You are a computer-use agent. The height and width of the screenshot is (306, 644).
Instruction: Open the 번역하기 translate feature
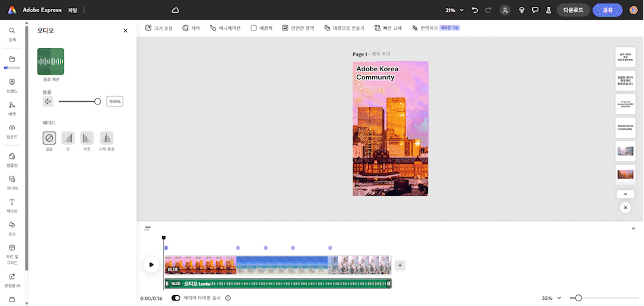point(435,28)
